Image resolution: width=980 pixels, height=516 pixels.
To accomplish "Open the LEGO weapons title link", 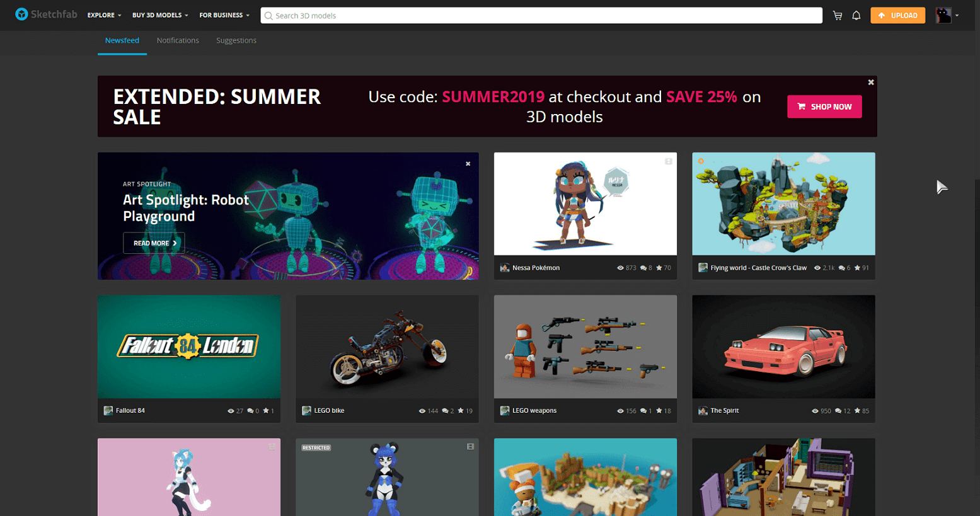I will click(x=534, y=411).
